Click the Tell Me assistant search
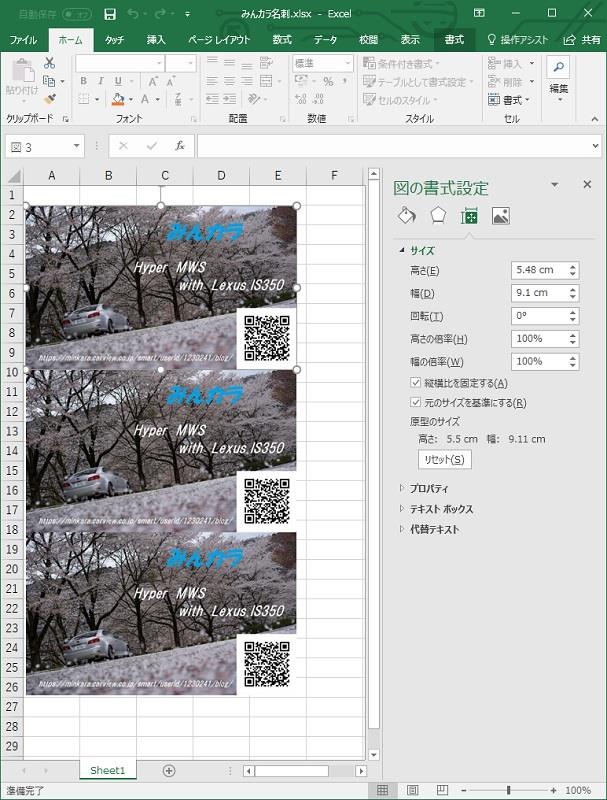This screenshot has height=800, width=607. pos(517,40)
